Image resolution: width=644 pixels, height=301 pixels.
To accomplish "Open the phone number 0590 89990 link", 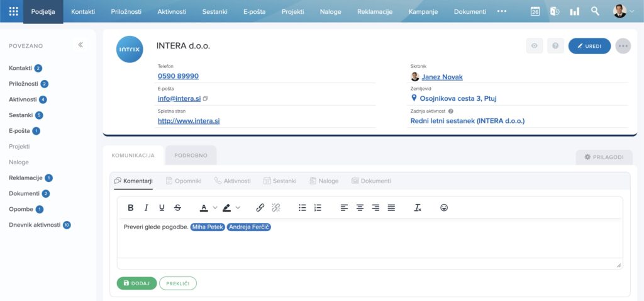I will [178, 76].
